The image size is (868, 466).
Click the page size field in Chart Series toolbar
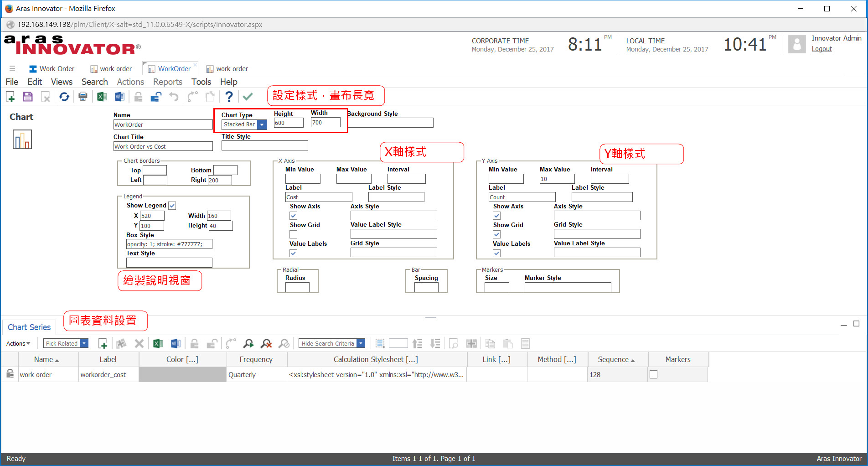pos(398,343)
